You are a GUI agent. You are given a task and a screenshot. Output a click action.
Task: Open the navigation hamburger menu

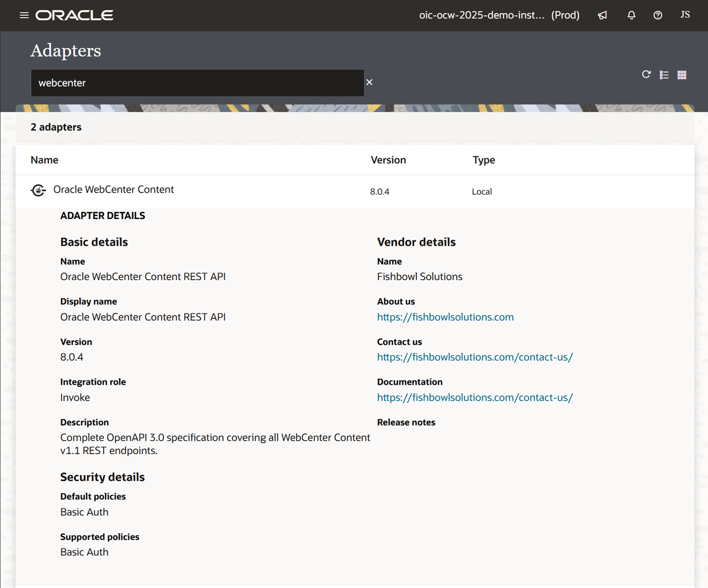pos(24,15)
